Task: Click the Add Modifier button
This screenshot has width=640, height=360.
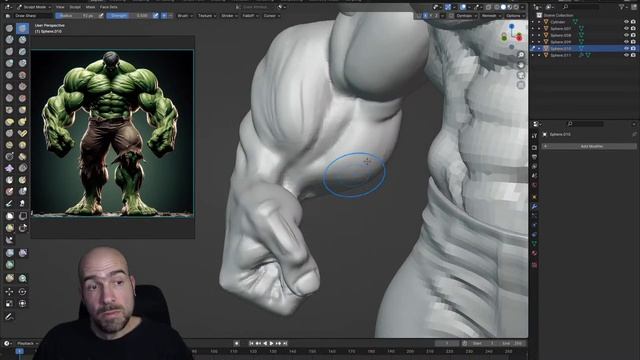Action: 589,146
